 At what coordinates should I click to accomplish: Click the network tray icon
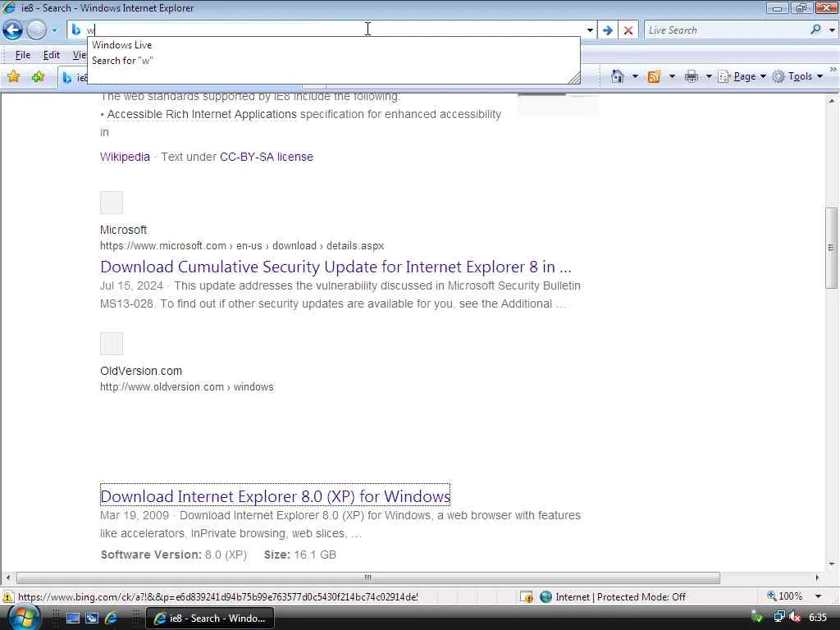[x=779, y=618]
